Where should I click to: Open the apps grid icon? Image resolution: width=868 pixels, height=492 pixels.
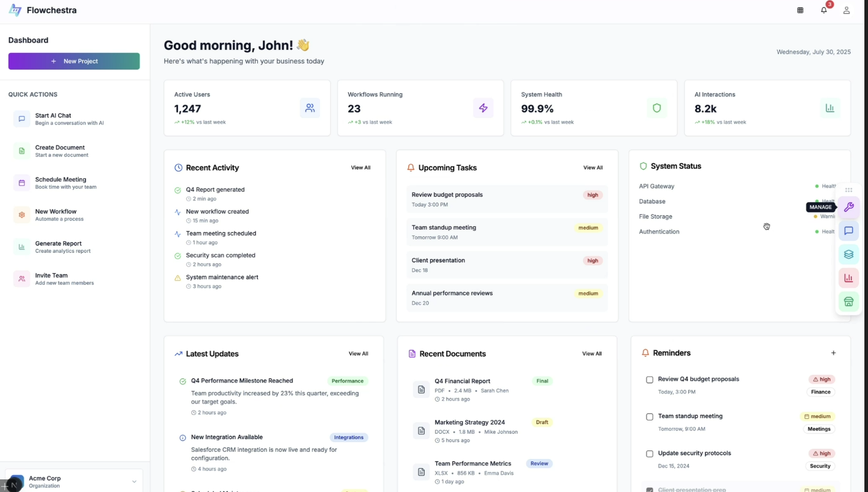point(800,10)
